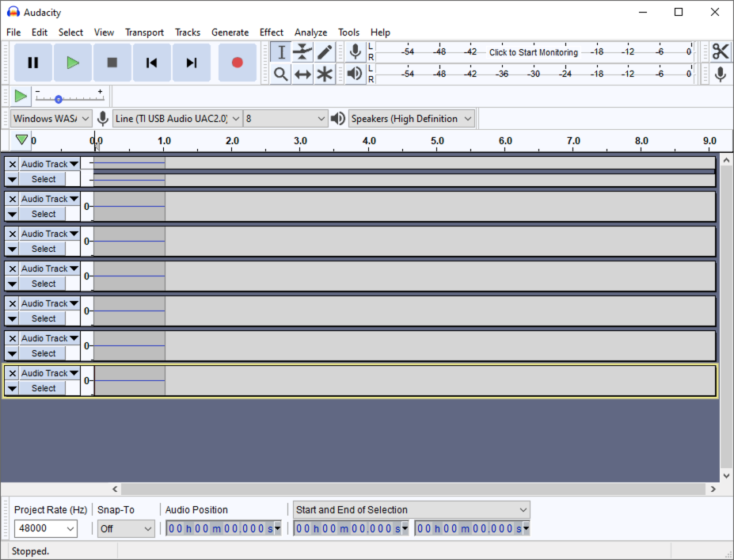Click the timeline green pinned-head triangle
The width and height of the screenshot is (734, 560).
21,139
